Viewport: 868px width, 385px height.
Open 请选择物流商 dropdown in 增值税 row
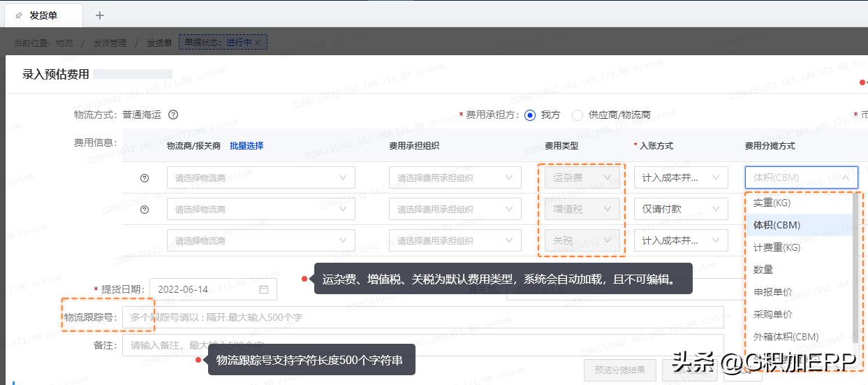tap(260, 209)
